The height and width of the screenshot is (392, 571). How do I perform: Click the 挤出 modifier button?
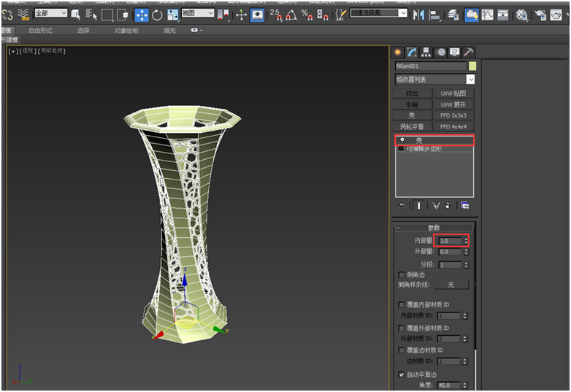tap(412, 93)
